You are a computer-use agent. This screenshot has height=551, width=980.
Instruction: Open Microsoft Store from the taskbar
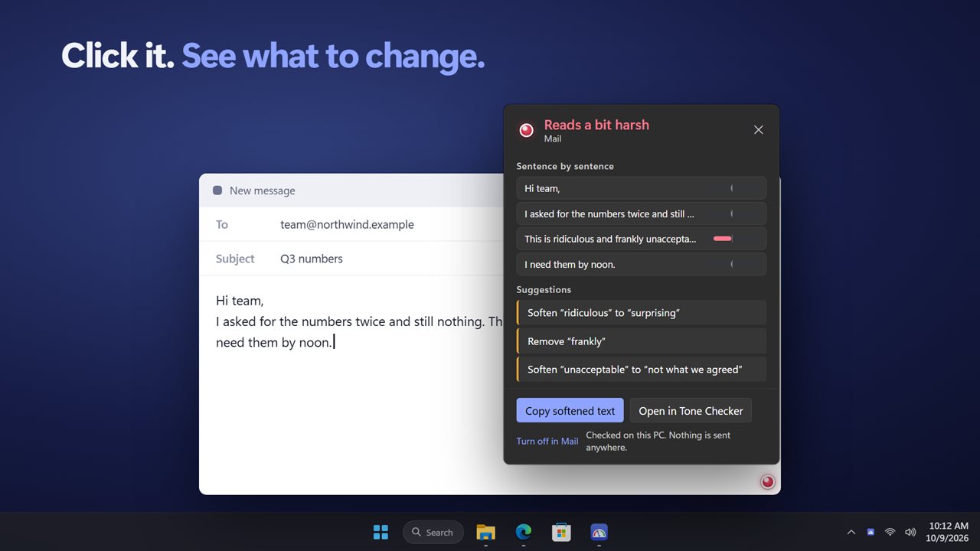point(561,532)
